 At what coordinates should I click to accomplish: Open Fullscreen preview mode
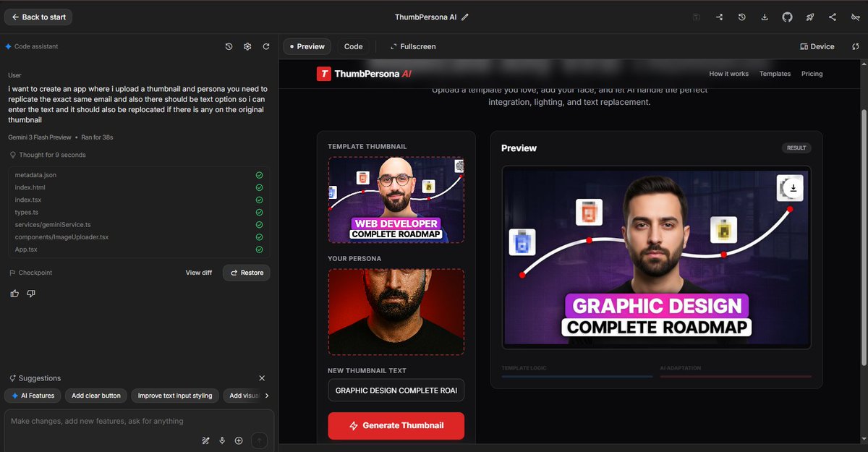413,46
